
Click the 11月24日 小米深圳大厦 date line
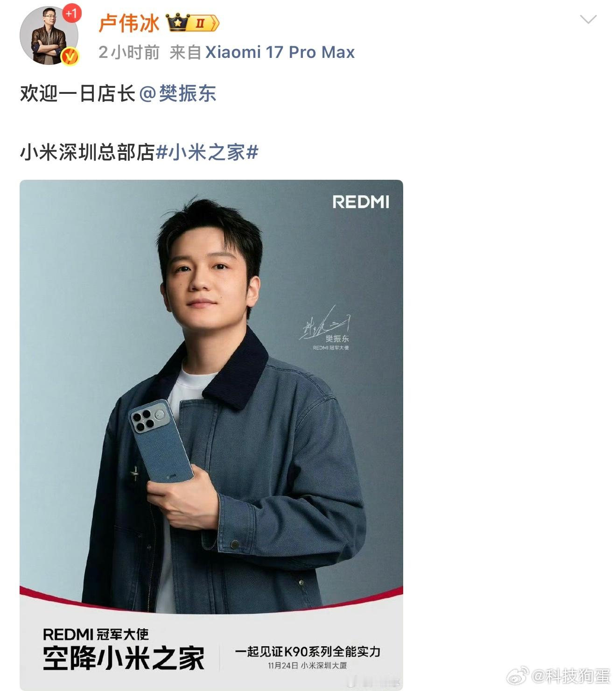click(x=308, y=665)
